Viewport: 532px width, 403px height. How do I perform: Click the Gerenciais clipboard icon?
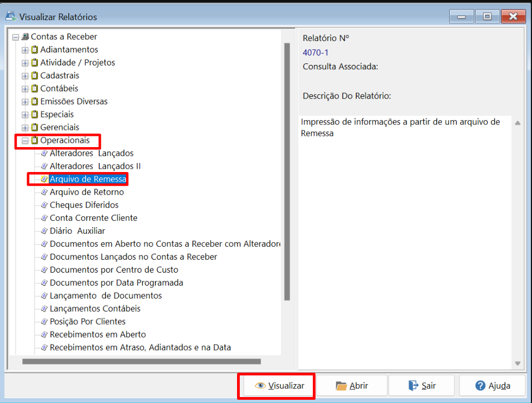[35, 127]
